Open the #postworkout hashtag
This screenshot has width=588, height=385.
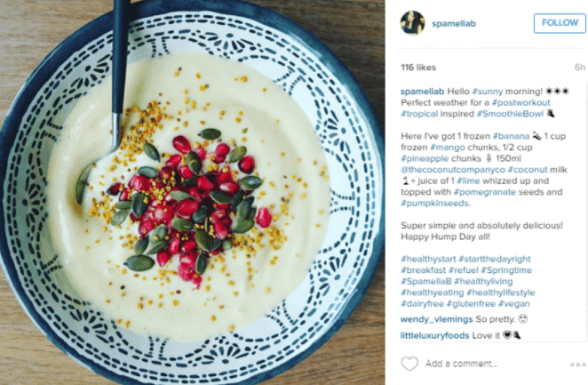pos(520,102)
